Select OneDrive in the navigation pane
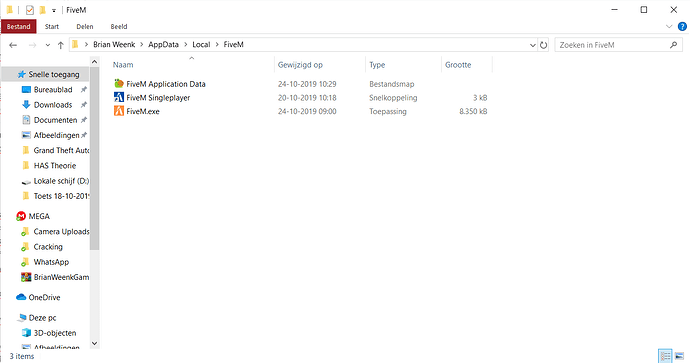This screenshot has height=363, width=690. point(44,297)
